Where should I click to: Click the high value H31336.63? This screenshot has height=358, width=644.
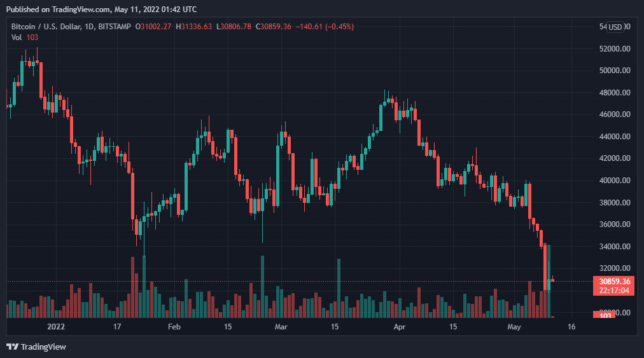pyautogui.click(x=194, y=27)
